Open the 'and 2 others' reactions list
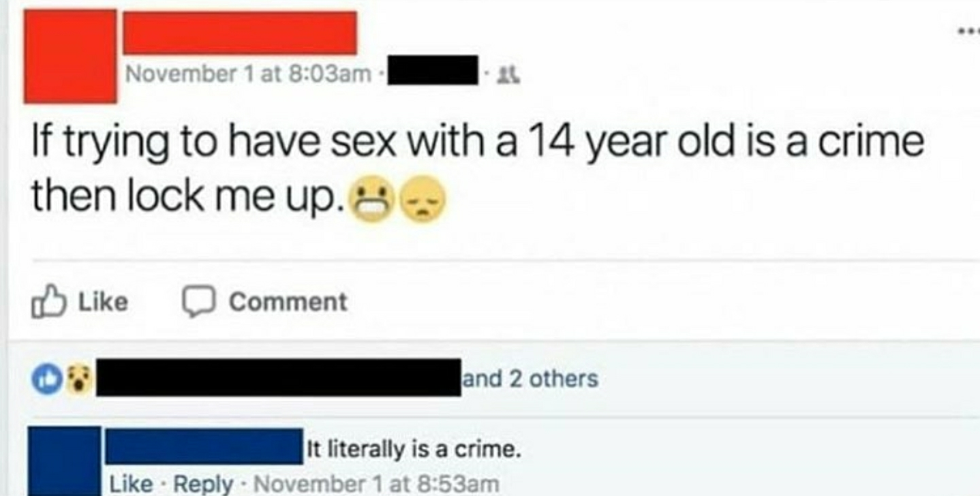The image size is (980, 496). (530, 379)
